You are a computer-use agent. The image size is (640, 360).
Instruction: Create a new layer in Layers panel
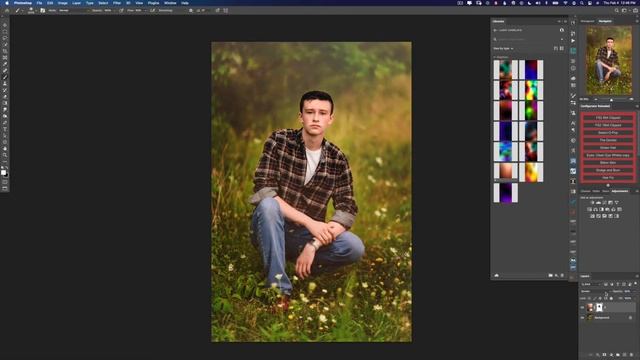click(625, 355)
